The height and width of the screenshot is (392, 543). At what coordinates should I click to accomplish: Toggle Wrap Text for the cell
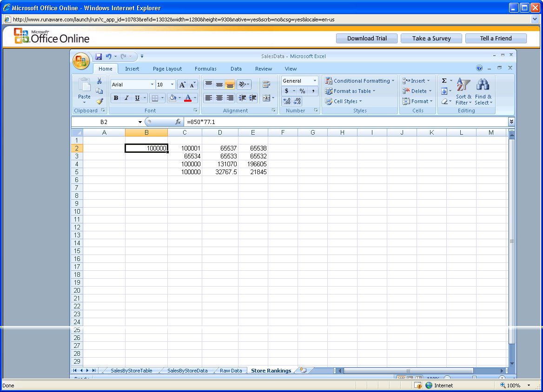(266, 85)
